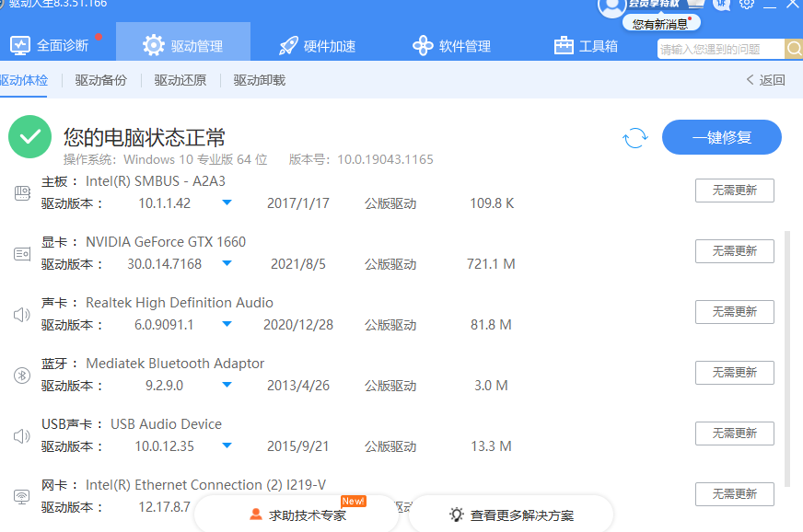Select the 驱动备份 sub-tab
Screen dimensions: 803x532
click(101, 80)
